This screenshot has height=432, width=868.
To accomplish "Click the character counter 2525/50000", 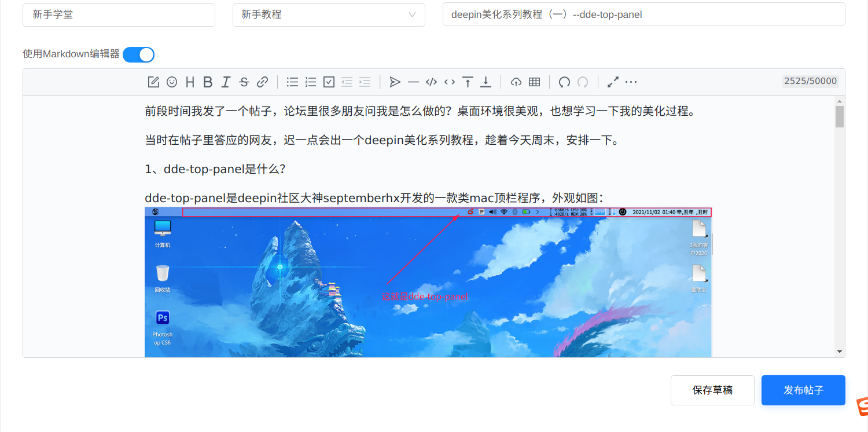I will [x=810, y=82].
